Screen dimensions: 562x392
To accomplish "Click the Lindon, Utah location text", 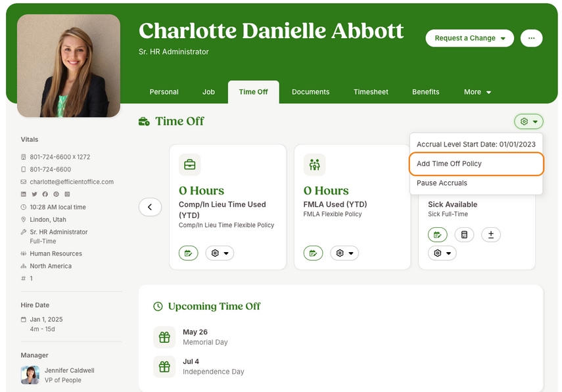I will (x=48, y=219).
